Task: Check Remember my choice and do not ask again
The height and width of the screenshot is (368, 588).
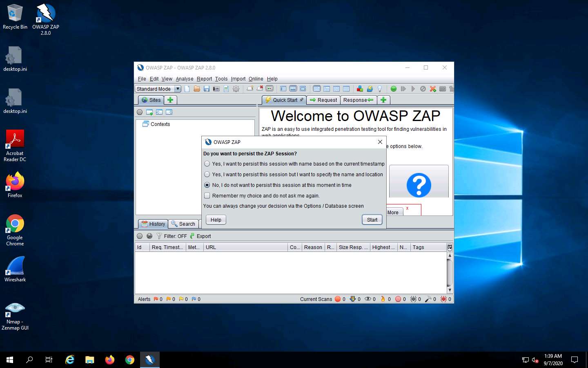Action: tap(207, 195)
